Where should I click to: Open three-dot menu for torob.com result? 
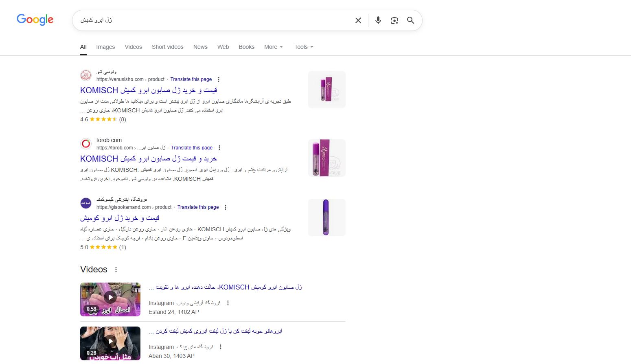click(219, 148)
